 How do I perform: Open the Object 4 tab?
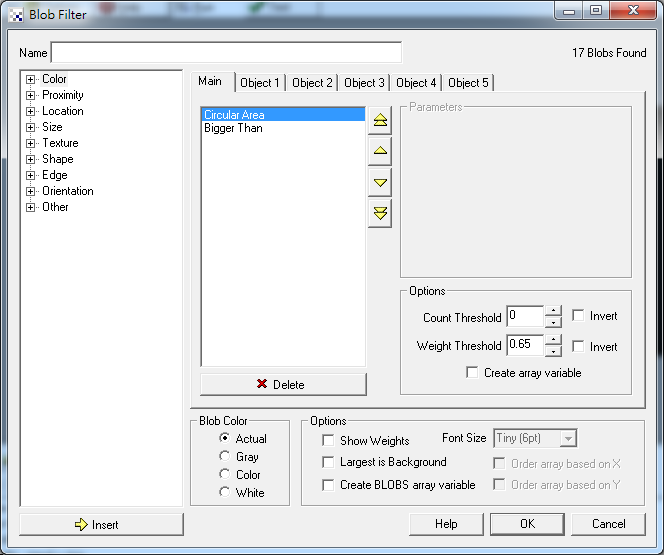pos(416,83)
